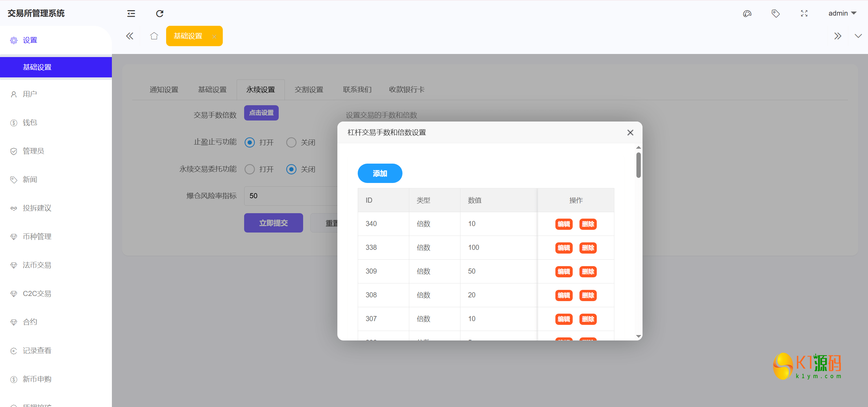Collapse the sidebar with the menu icon
Image resolution: width=868 pixels, height=407 pixels.
tap(131, 13)
